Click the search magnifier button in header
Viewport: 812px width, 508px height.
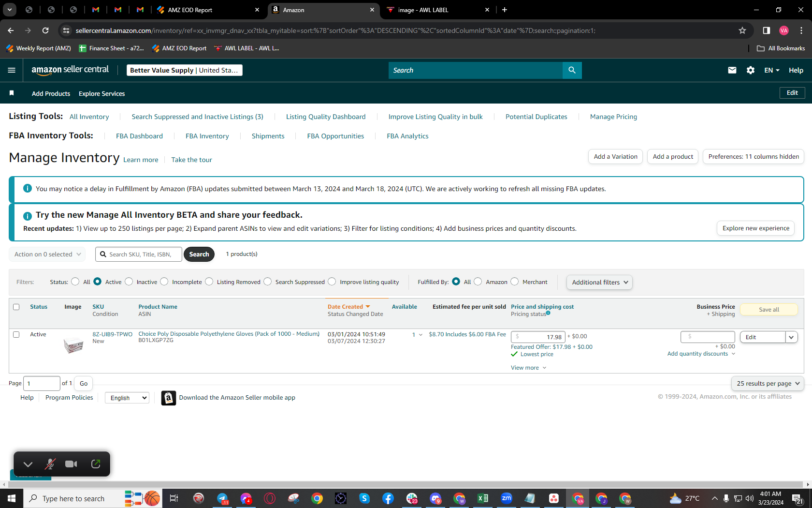(x=572, y=70)
